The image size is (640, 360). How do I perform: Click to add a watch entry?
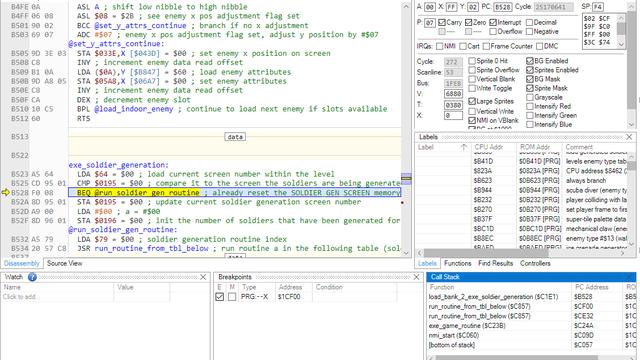click(20, 297)
